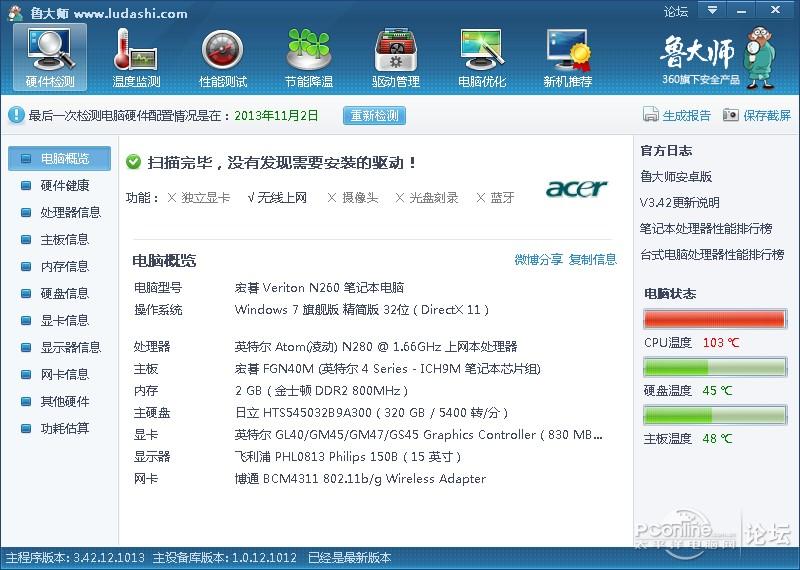Click the 摄像头 feature label
The image size is (800, 570).
coord(360,197)
